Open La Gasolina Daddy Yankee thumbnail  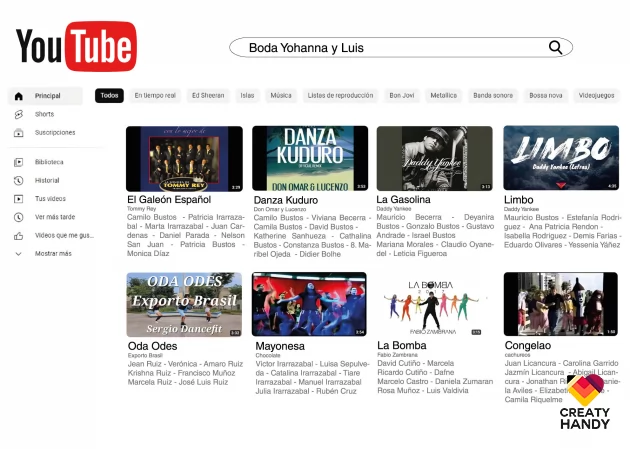click(x=434, y=158)
